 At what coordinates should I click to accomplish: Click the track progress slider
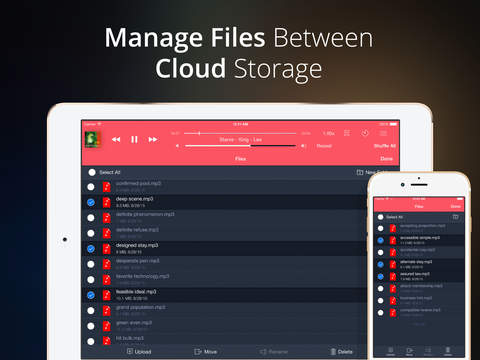(x=240, y=133)
